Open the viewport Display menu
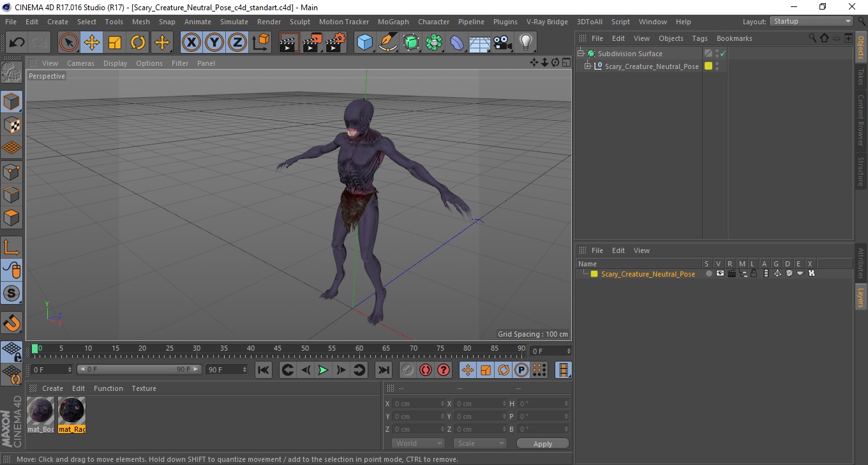Image resolution: width=868 pixels, height=465 pixels. point(116,63)
